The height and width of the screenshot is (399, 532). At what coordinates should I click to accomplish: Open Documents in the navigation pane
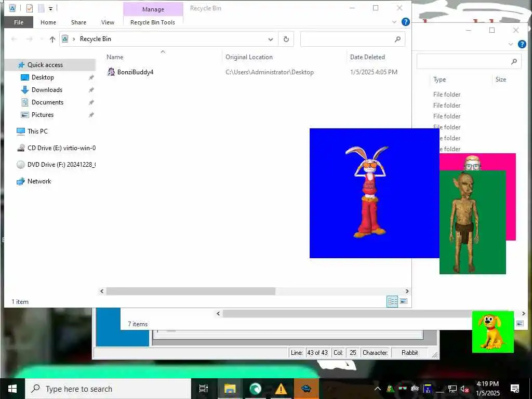click(47, 102)
